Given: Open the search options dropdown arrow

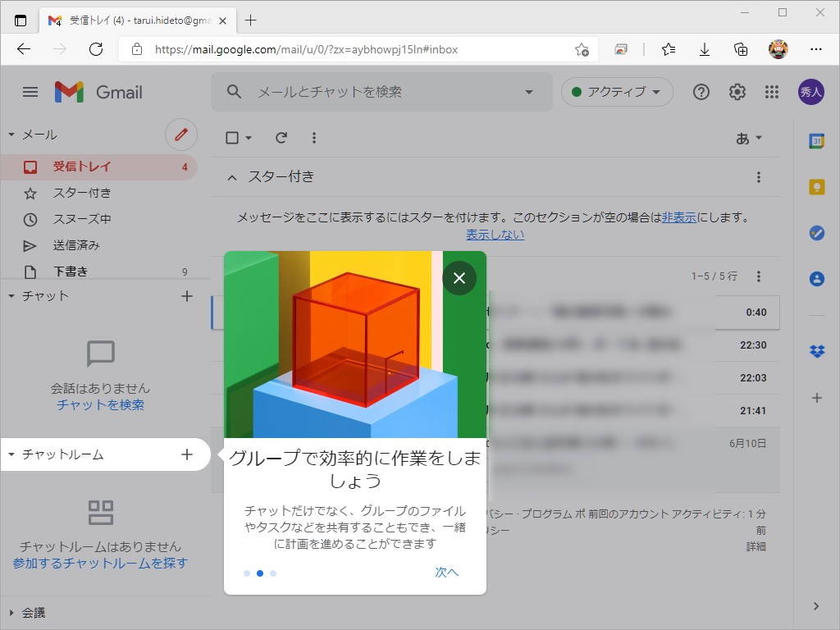Looking at the screenshot, I should (529, 92).
